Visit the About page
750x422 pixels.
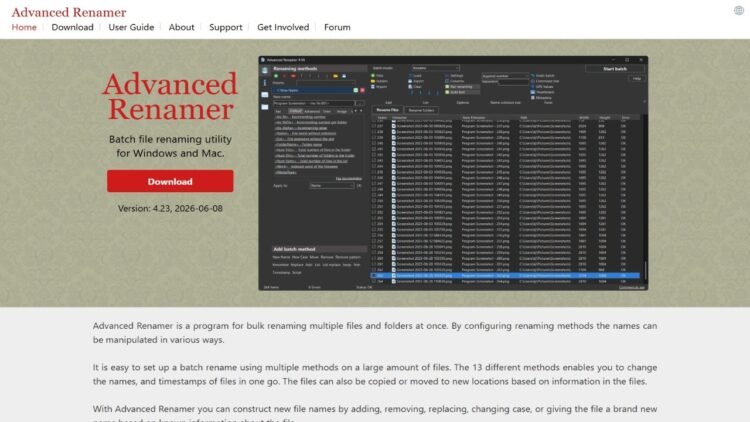click(x=181, y=27)
